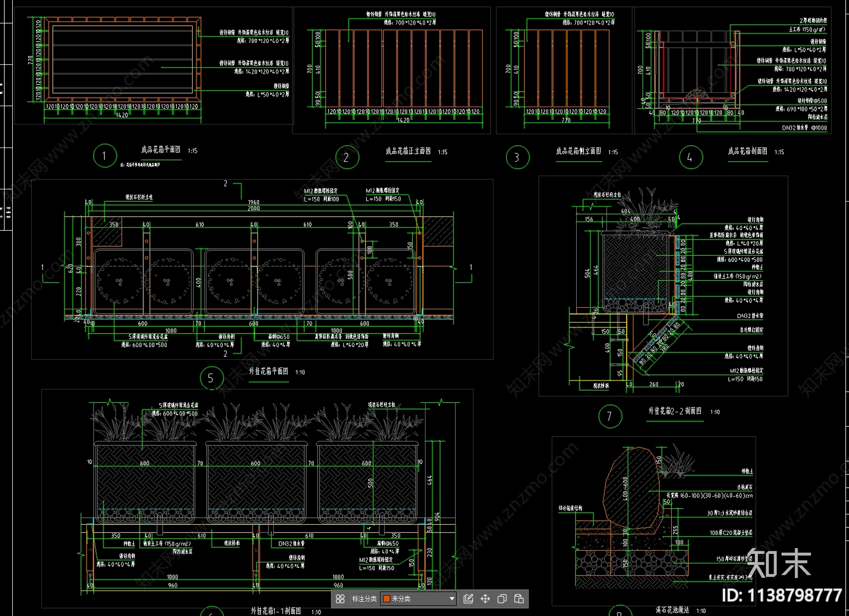This screenshot has height=616, width=849.
Task: Click the 成品花箱侧立面图 drawing title
Action: coord(578,152)
